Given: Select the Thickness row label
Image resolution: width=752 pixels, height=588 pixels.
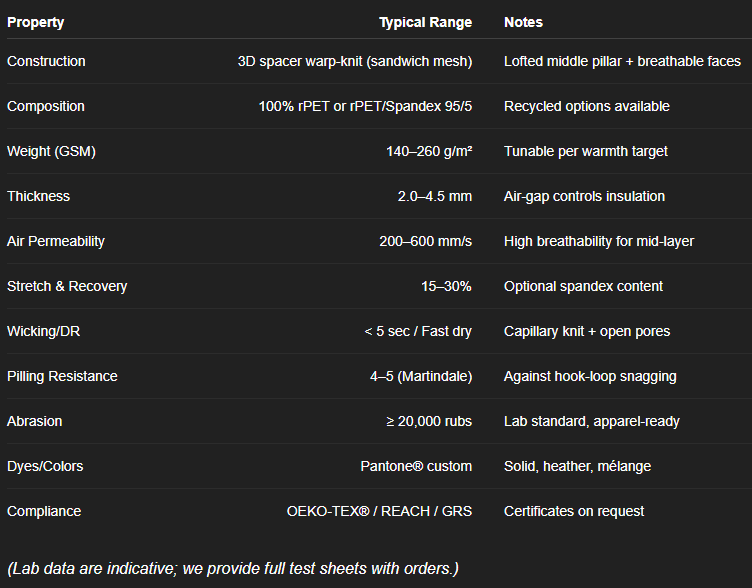Looking at the screenshot, I should [x=39, y=196].
